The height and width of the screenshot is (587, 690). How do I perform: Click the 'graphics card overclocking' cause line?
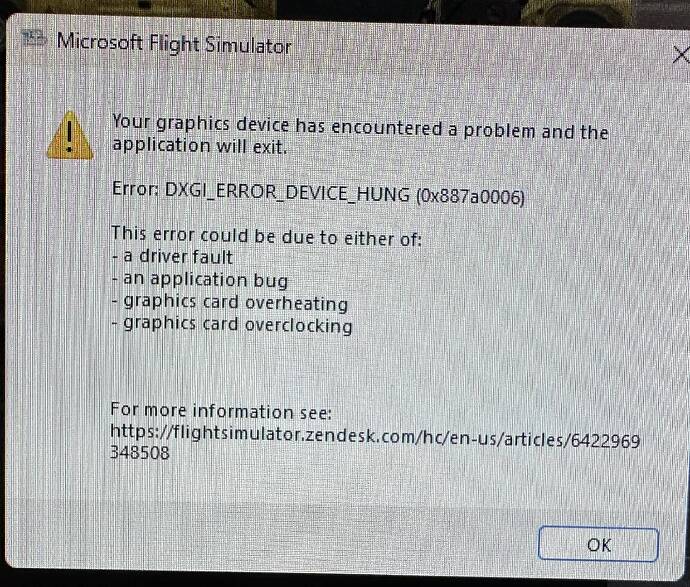click(x=232, y=325)
